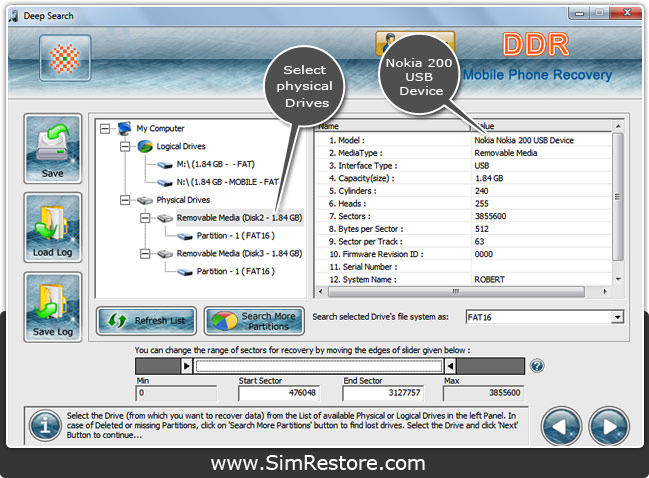Viewport: 649px width, 478px height.
Task: Select the Physical Drives item
Action: [x=183, y=200]
